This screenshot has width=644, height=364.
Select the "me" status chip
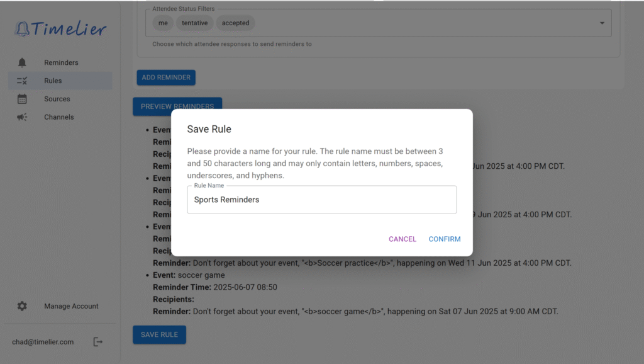point(163,23)
